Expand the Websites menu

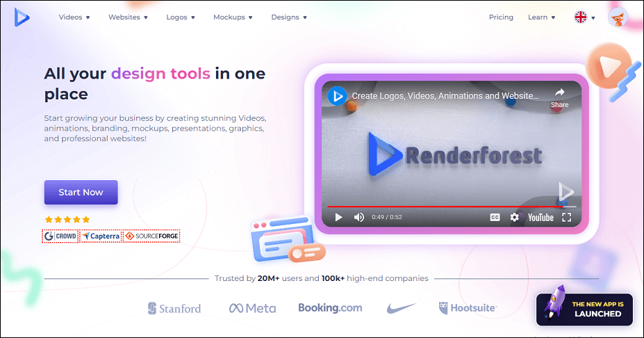click(128, 17)
